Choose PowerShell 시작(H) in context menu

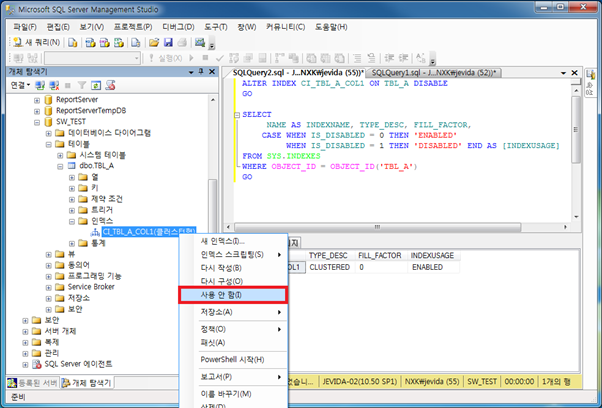click(x=232, y=360)
